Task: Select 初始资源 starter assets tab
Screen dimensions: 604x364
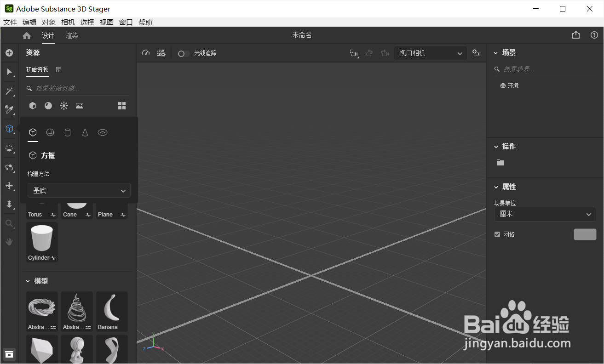Action: tap(37, 69)
